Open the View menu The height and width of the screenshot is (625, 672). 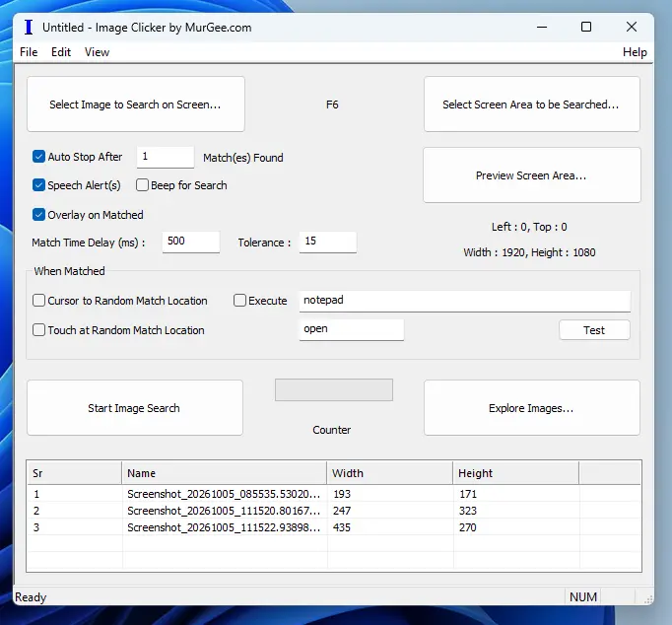pos(97,52)
